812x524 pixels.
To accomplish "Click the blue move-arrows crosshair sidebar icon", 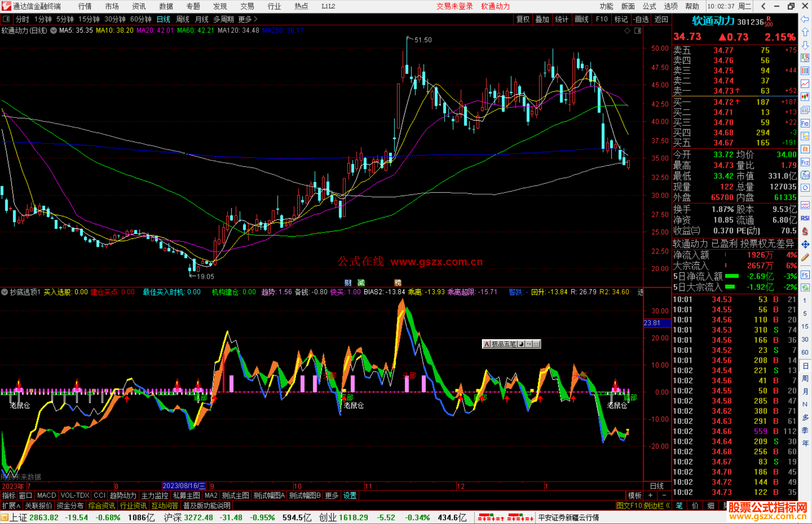I will coord(805,245).
